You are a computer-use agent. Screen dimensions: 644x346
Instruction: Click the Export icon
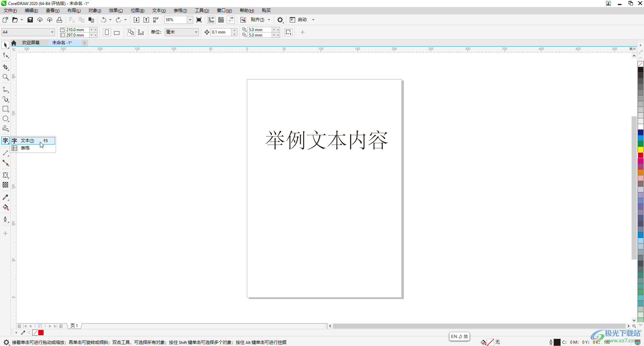tap(146, 20)
